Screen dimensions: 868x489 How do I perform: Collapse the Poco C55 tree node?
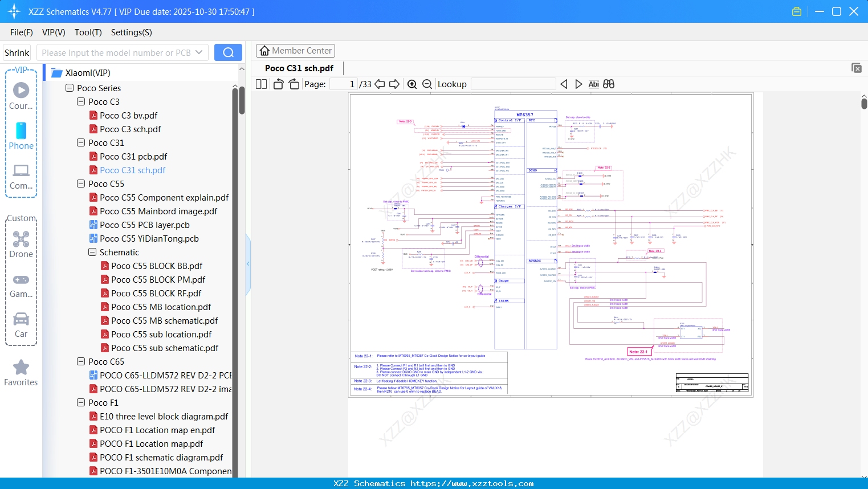[81, 184]
